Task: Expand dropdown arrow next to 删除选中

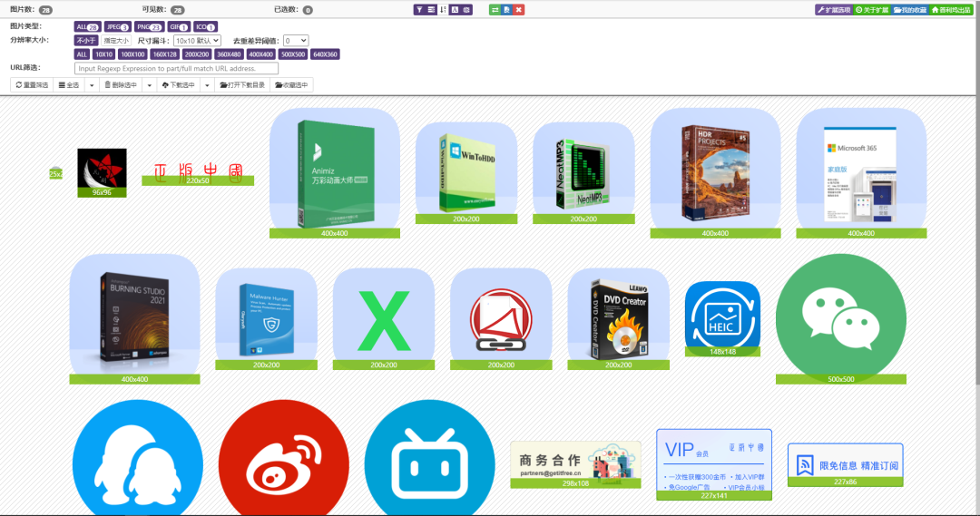Action: 150,85
